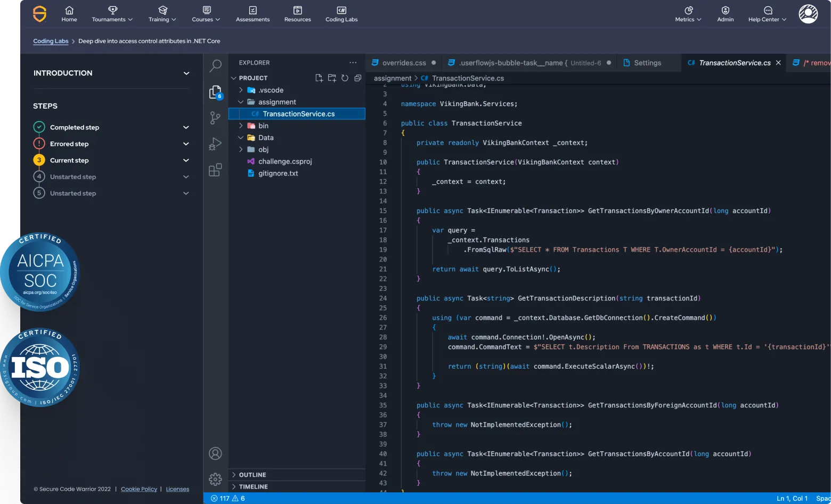831x504 pixels.
Task: Collapse the Introduction section
Action: point(186,73)
